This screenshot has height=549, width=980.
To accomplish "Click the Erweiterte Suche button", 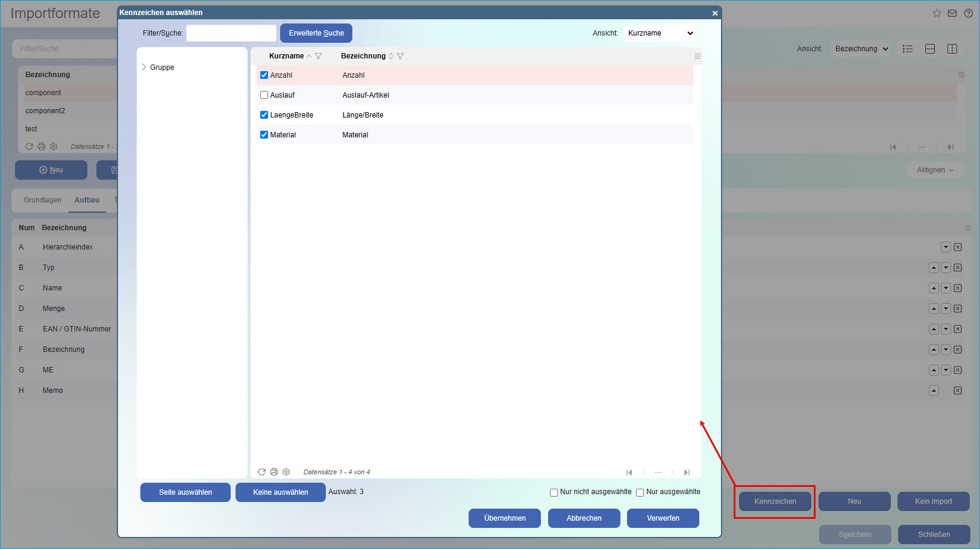I will tap(316, 33).
